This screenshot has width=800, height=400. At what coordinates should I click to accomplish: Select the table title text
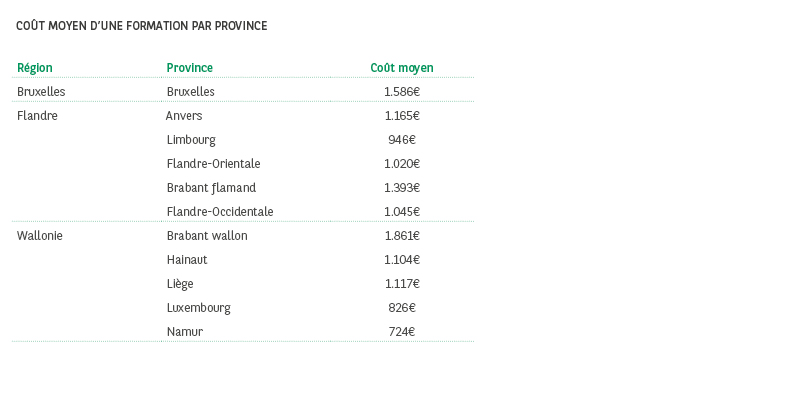[x=142, y=26]
